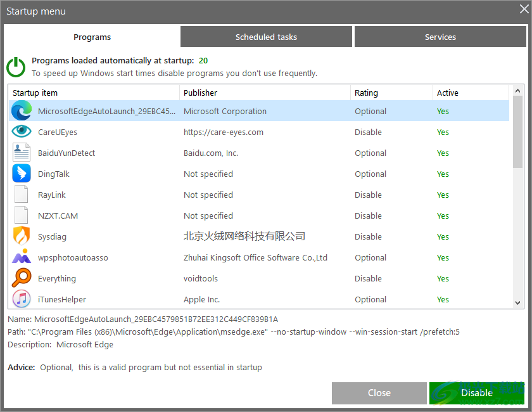Sort by Rating column header
Screen dimensions: 532x412
point(391,93)
